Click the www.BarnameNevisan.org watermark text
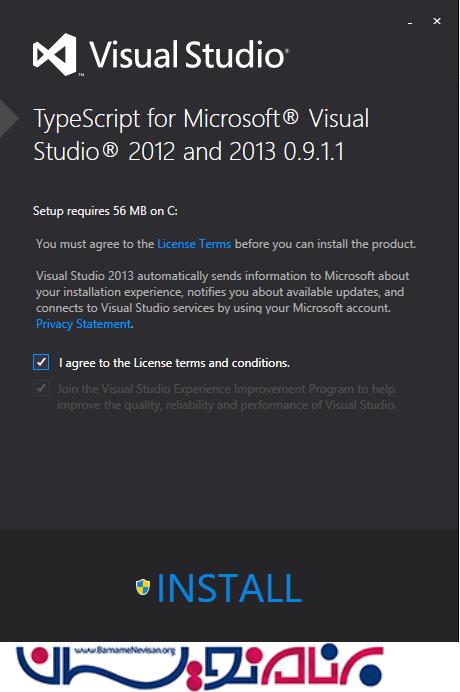Screen dimensions: 460x692 point(125,651)
